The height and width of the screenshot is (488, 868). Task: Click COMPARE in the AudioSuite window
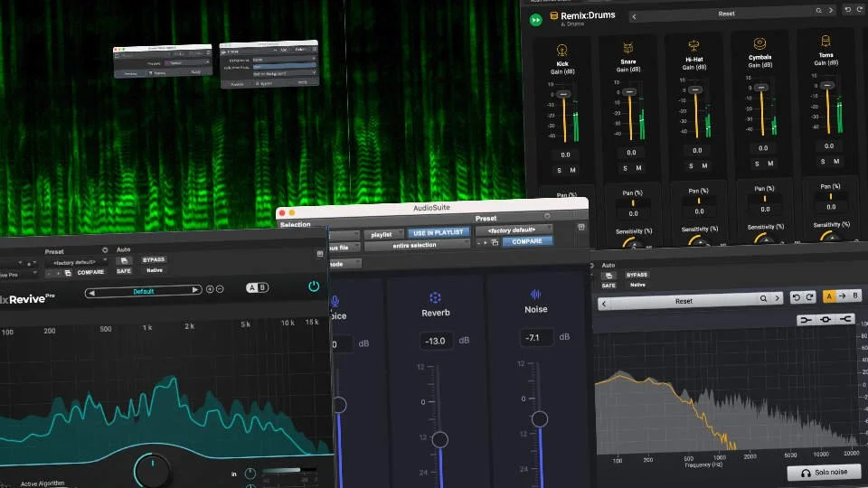[x=527, y=241]
